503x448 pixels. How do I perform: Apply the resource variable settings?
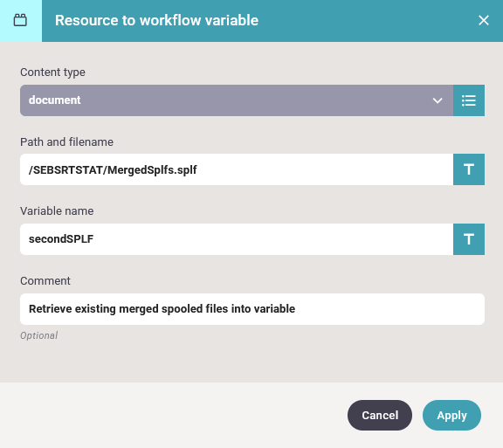tap(451, 416)
